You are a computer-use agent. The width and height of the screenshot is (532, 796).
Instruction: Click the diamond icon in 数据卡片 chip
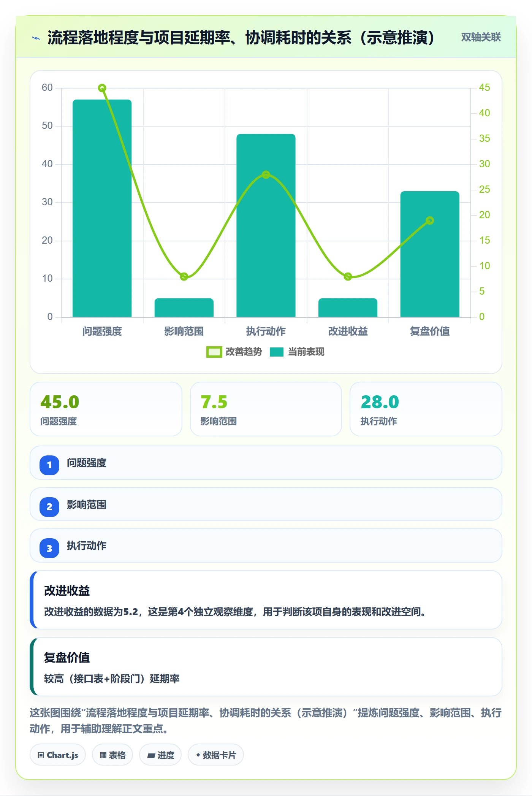click(198, 755)
